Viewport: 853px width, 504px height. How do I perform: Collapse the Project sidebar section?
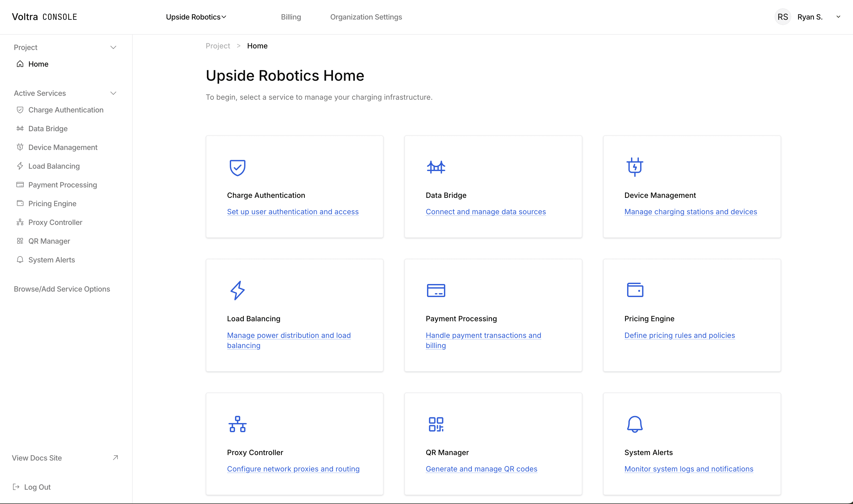pyautogui.click(x=113, y=47)
